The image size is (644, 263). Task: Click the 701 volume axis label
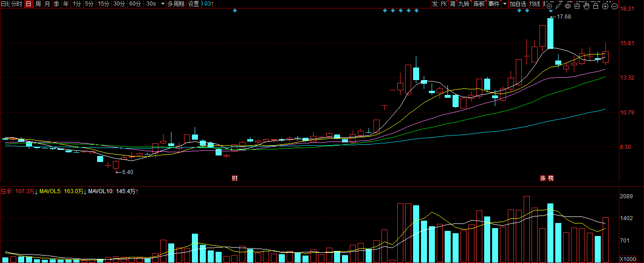[625, 241]
